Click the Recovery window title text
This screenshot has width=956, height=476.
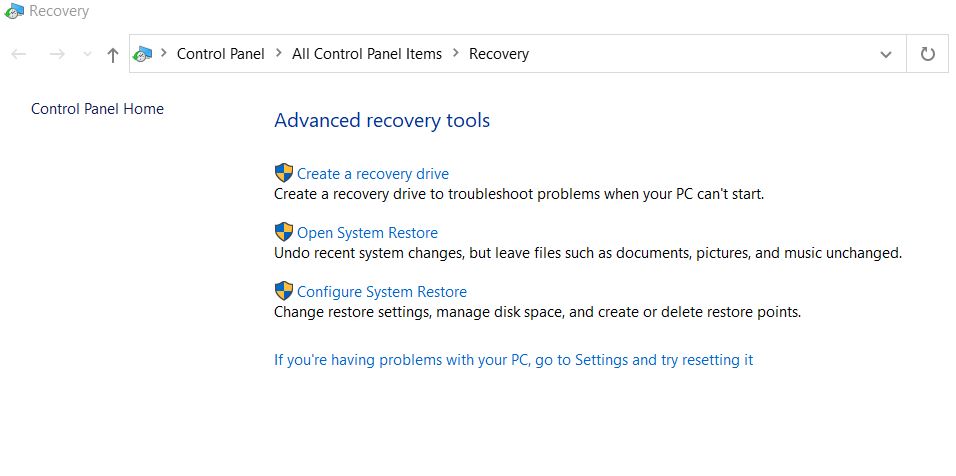coord(59,12)
